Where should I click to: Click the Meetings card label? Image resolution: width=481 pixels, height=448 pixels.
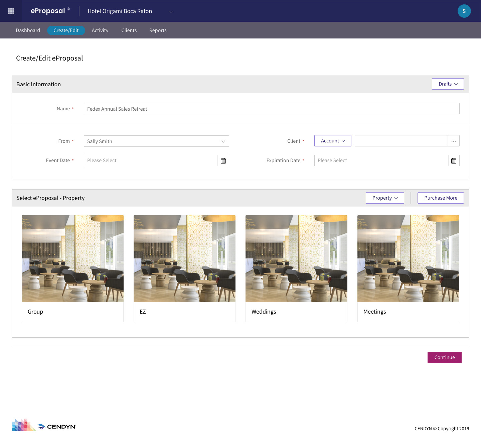pyautogui.click(x=375, y=312)
